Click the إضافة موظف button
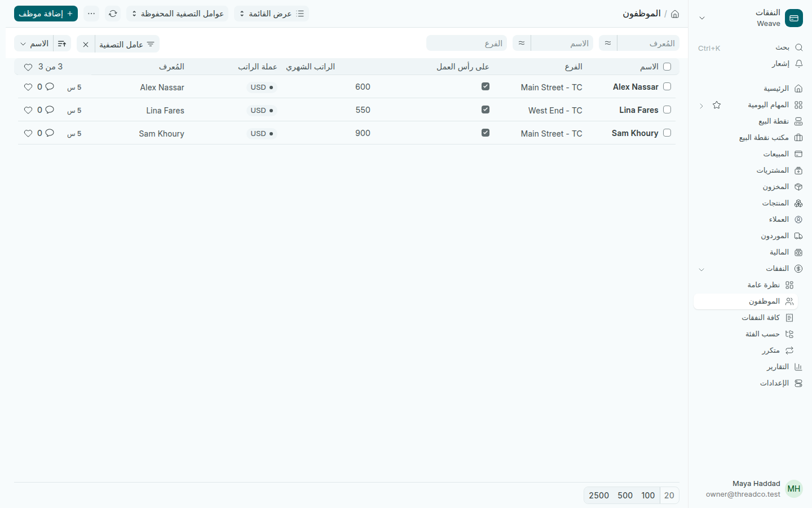This screenshot has width=812, height=508. pyautogui.click(x=46, y=14)
